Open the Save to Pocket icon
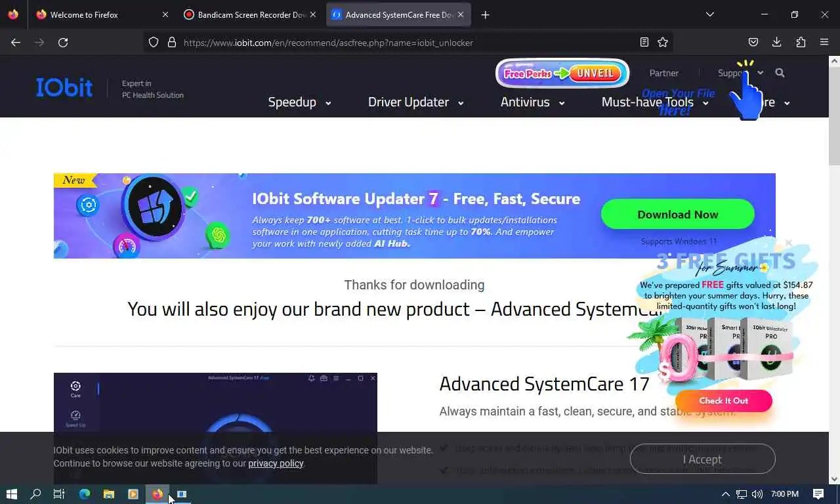This screenshot has width=840, height=504. click(x=753, y=42)
